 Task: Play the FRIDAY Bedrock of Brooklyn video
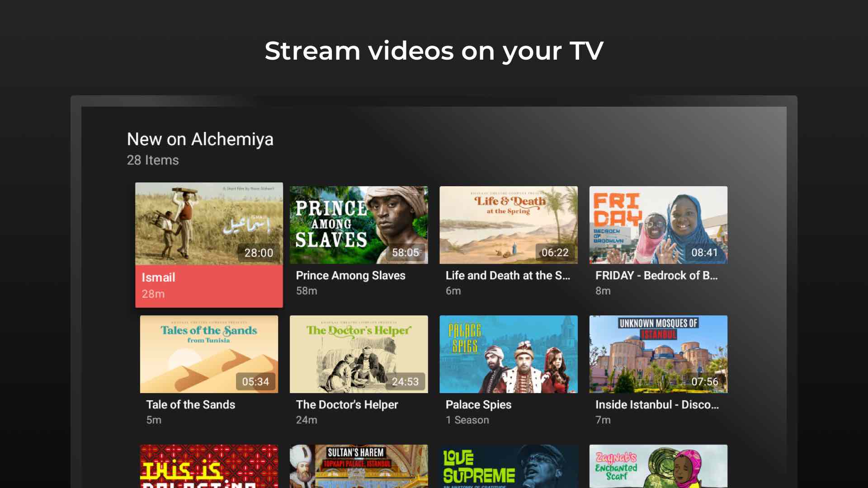coord(658,225)
